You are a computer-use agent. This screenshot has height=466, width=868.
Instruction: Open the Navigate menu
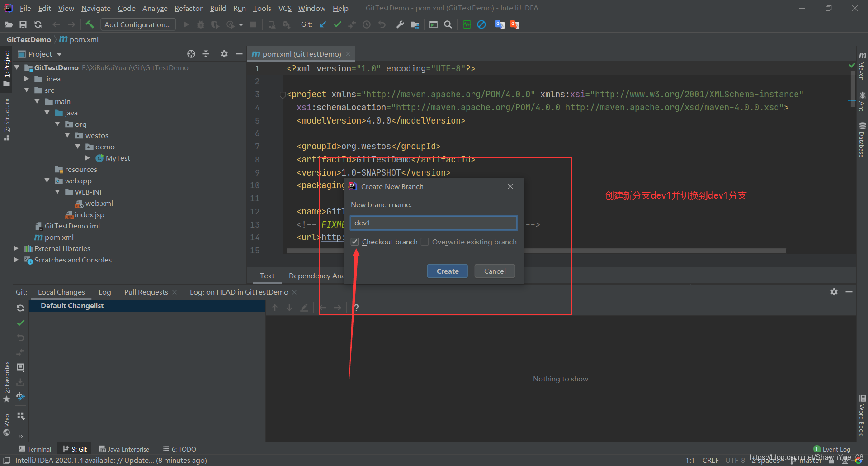click(x=96, y=8)
